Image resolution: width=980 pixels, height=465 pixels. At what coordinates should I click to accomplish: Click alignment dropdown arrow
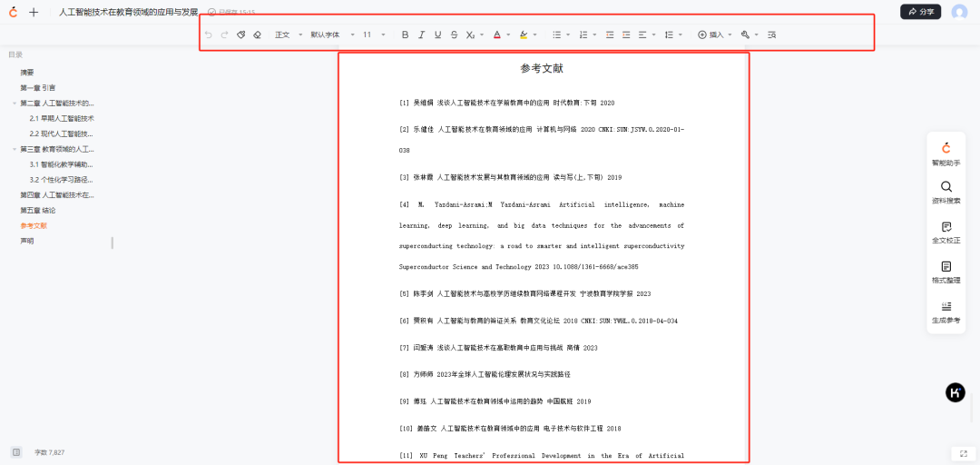653,35
